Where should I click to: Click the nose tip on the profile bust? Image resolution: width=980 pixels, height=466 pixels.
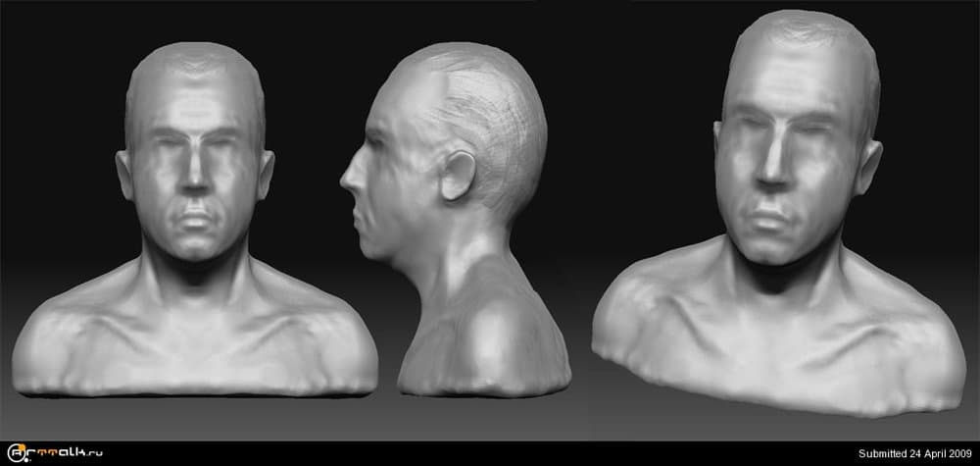click(346, 181)
